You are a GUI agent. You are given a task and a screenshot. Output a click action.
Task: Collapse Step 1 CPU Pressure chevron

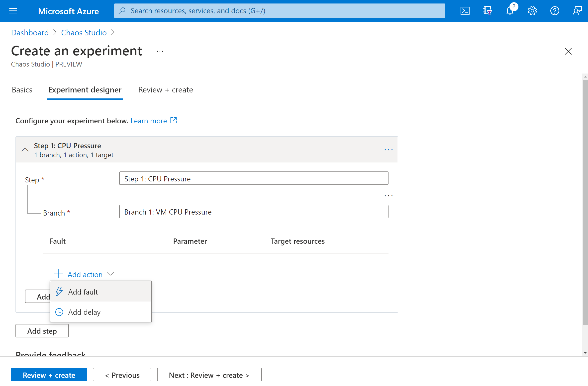[25, 150]
